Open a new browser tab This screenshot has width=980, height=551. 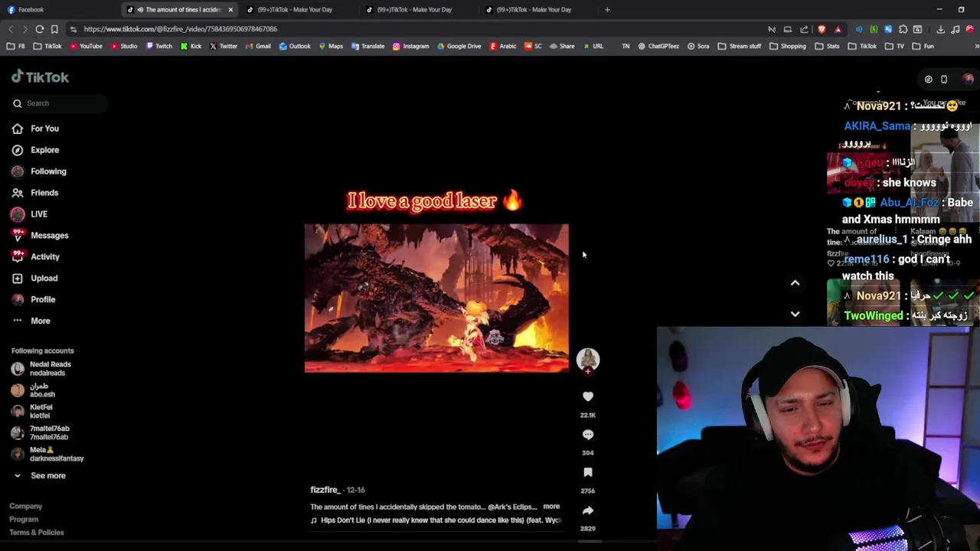pos(607,10)
